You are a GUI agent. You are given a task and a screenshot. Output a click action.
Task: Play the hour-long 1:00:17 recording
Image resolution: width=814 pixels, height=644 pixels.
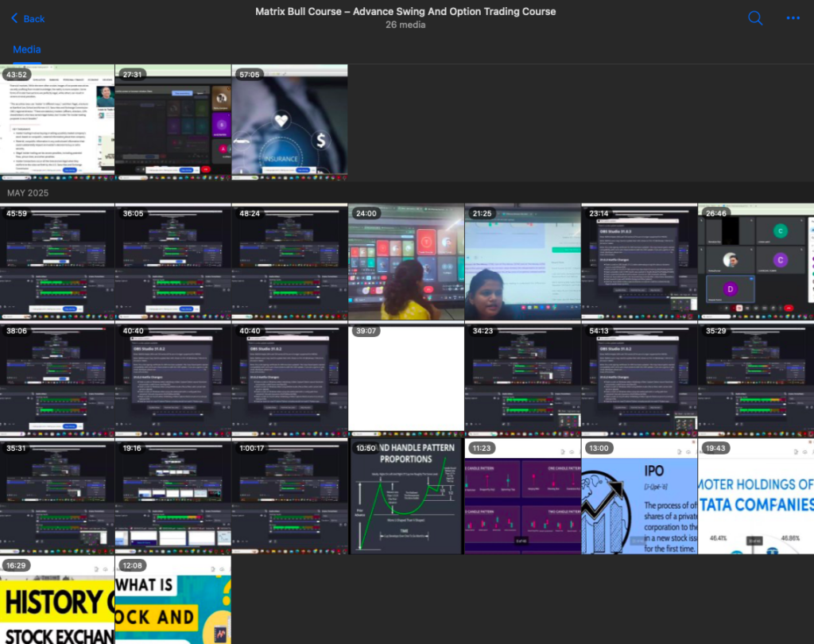[289, 496]
